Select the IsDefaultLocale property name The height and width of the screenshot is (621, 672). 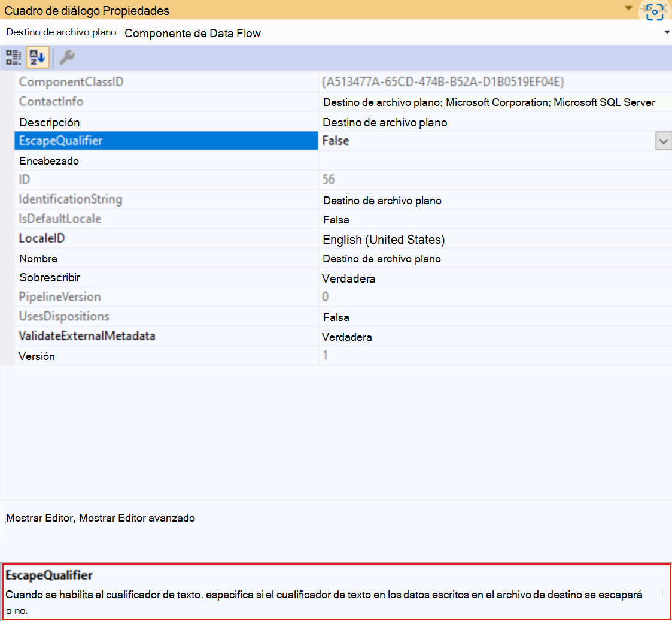60,219
